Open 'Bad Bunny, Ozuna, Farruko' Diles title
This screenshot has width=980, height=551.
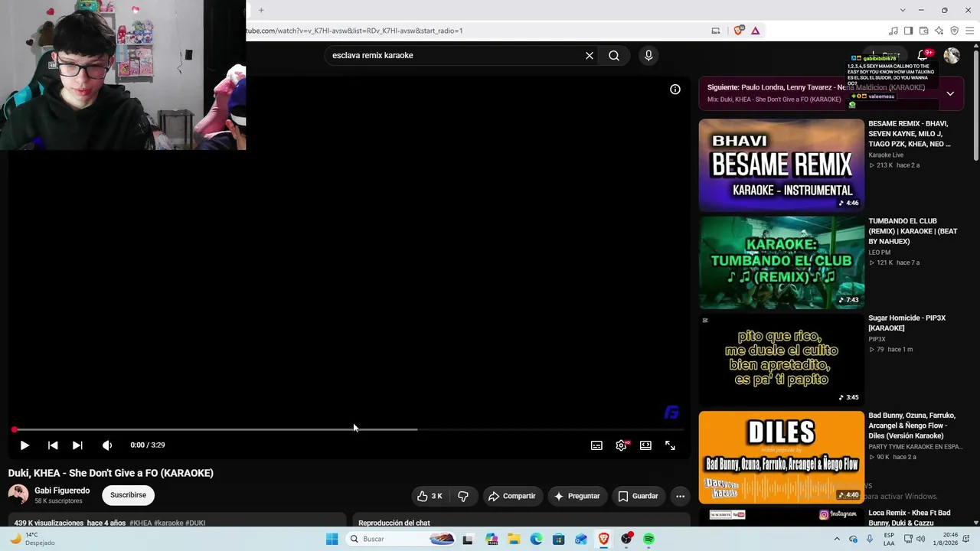coord(912,425)
